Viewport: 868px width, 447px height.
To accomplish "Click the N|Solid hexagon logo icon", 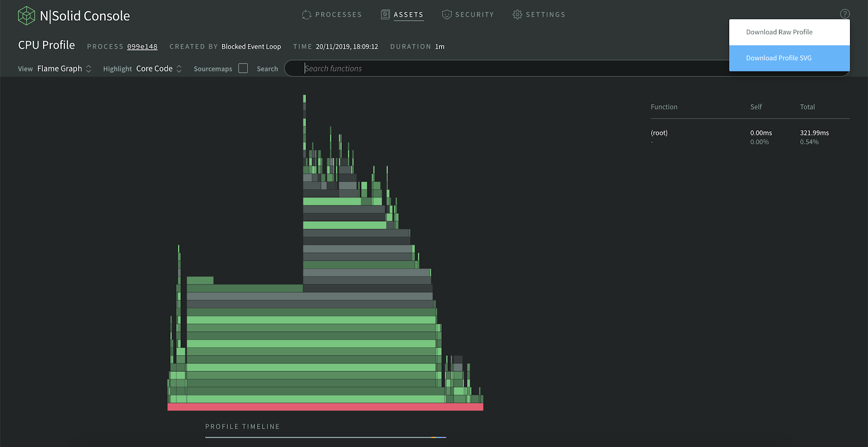I will (x=26, y=16).
